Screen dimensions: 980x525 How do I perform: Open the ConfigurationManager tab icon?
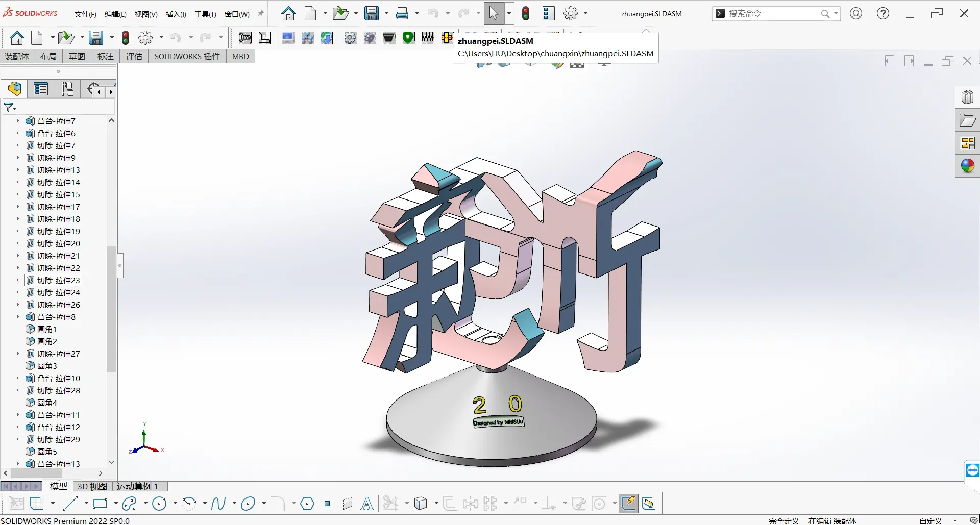[67, 89]
